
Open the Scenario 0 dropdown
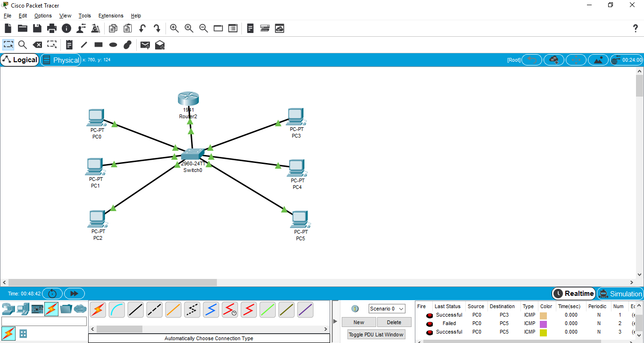click(x=387, y=309)
